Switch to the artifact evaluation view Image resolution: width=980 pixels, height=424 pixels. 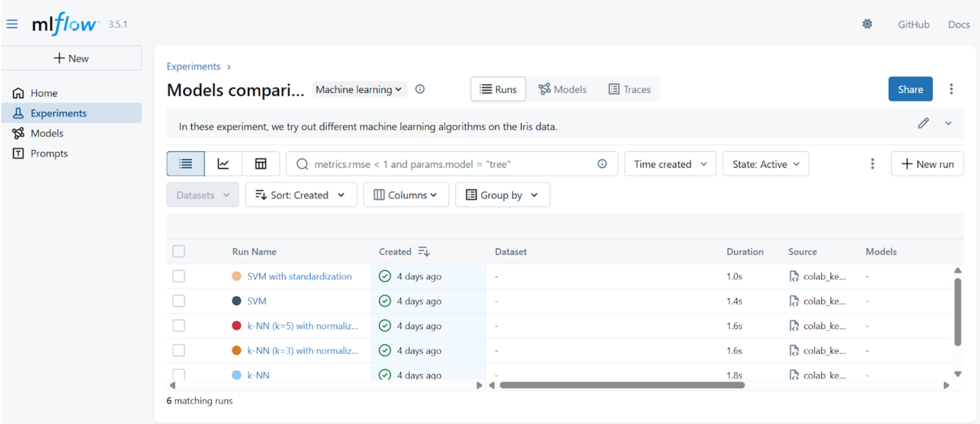point(261,164)
